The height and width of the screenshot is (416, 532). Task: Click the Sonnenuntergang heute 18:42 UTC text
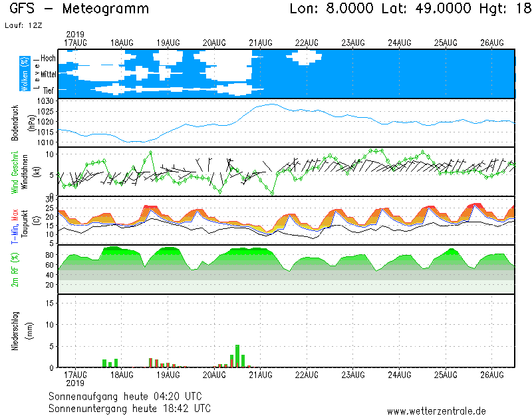pos(129,407)
